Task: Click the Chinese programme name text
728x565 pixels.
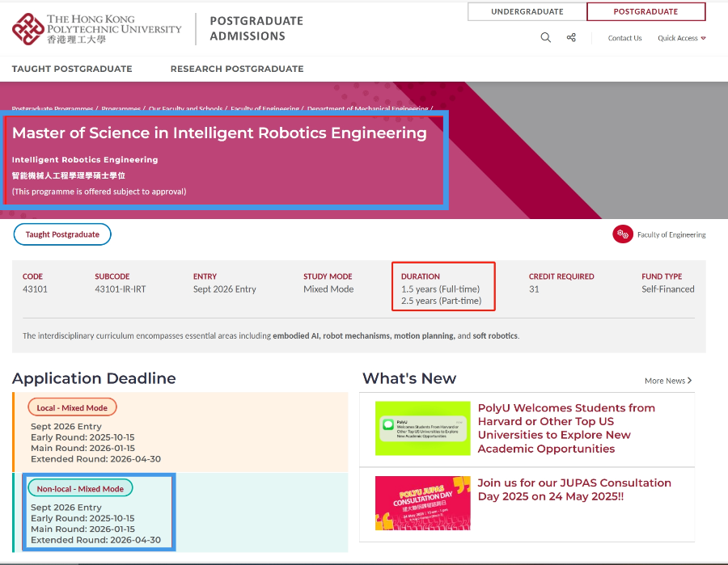Action: pyautogui.click(x=69, y=175)
